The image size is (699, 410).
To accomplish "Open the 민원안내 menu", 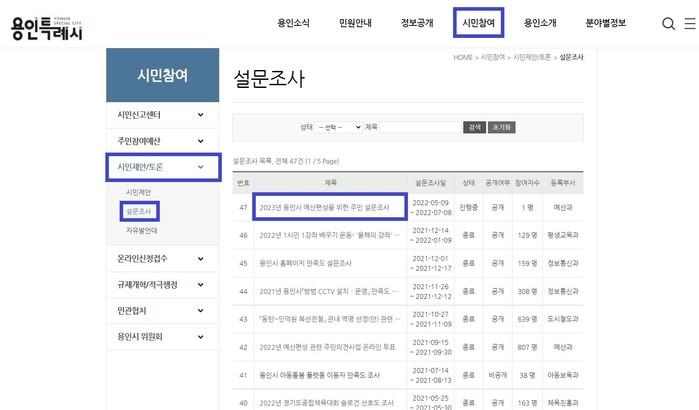I will [355, 23].
